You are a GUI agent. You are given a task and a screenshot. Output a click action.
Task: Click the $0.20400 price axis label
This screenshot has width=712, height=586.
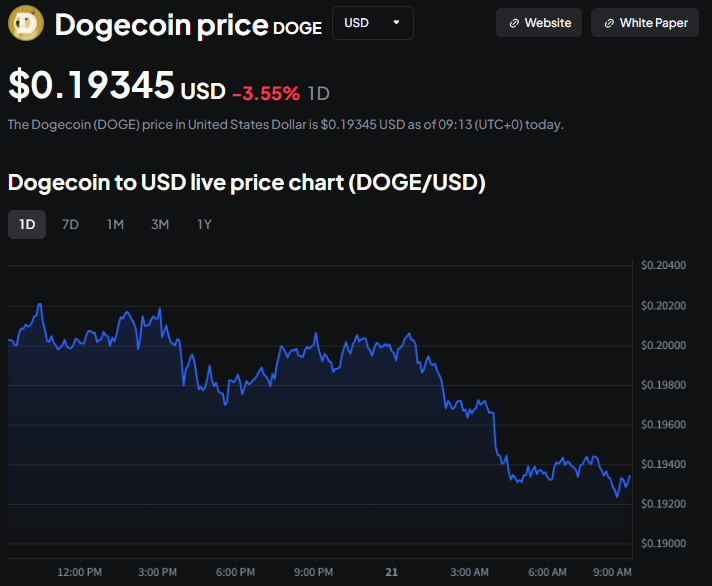[663, 266]
